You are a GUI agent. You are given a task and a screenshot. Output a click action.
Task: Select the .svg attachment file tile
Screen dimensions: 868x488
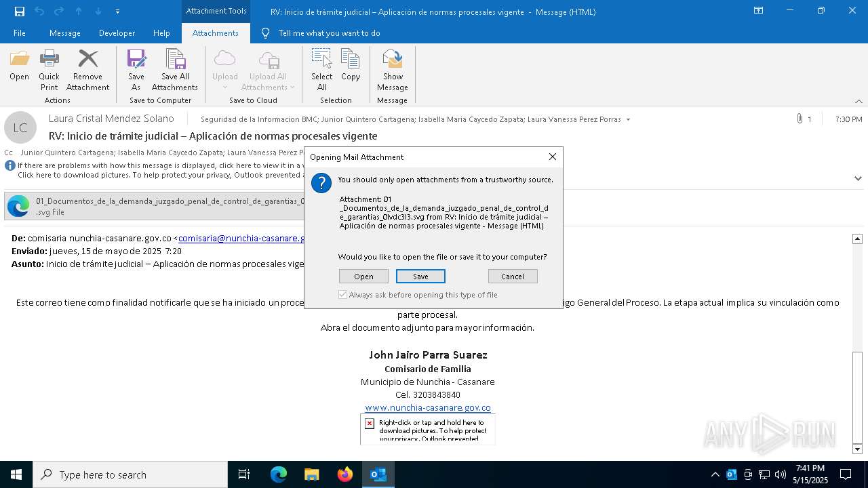pyautogui.click(x=155, y=206)
